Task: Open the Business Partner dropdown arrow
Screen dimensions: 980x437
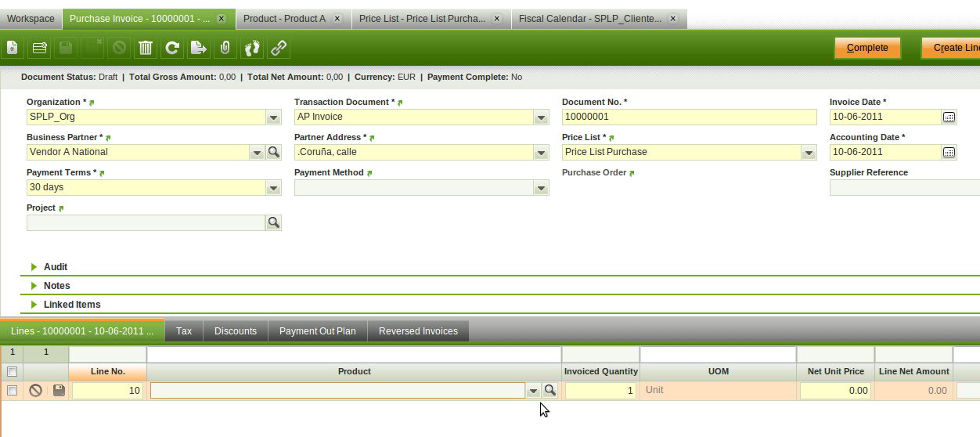Action: [257, 152]
